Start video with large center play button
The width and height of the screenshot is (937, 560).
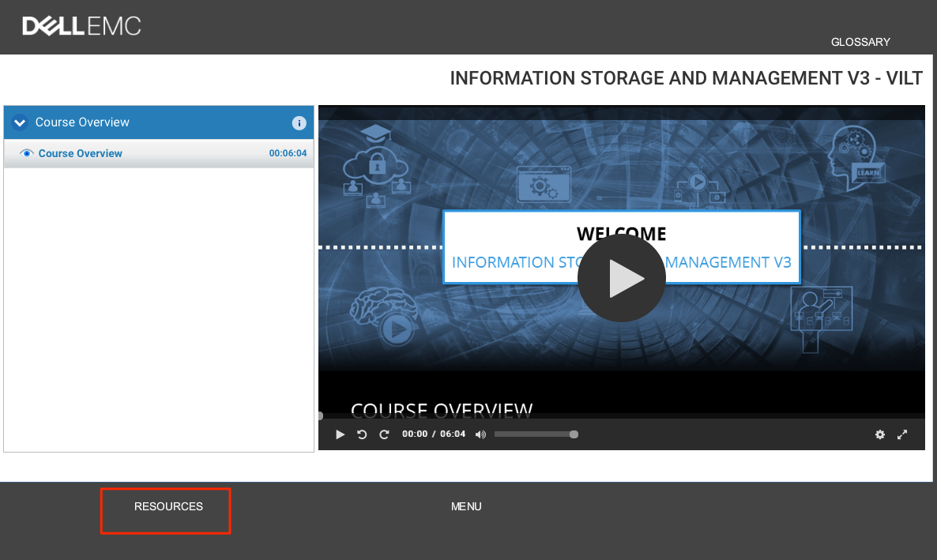[622, 278]
